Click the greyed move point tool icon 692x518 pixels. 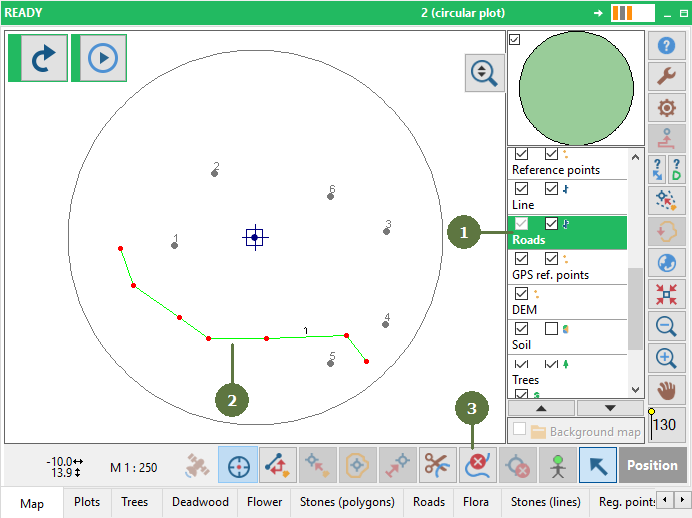click(318, 465)
